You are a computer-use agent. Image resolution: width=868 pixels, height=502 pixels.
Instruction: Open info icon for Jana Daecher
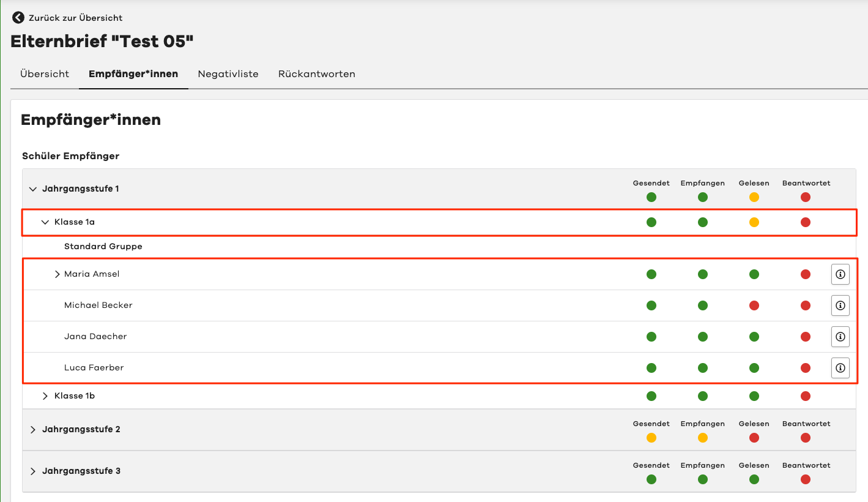(840, 336)
